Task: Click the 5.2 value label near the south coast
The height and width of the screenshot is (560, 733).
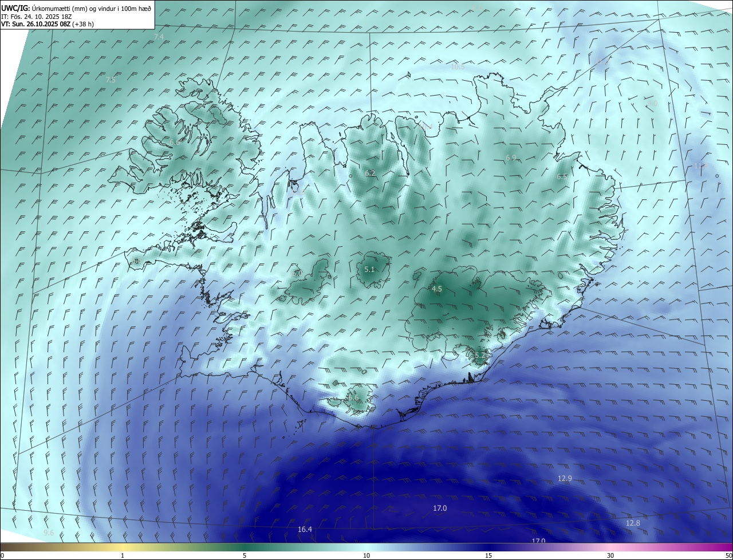Action: [480, 356]
